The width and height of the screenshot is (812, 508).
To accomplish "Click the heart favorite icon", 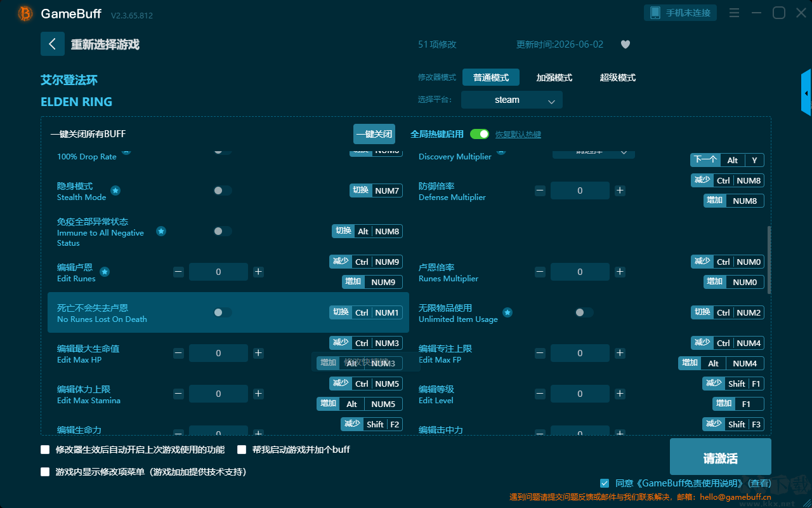I will (x=625, y=44).
